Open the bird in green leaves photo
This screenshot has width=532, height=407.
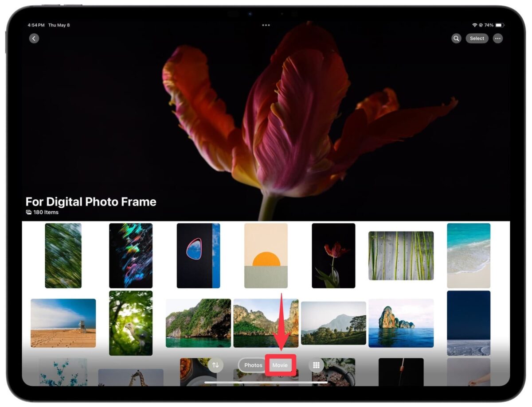[x=131, y=323]
